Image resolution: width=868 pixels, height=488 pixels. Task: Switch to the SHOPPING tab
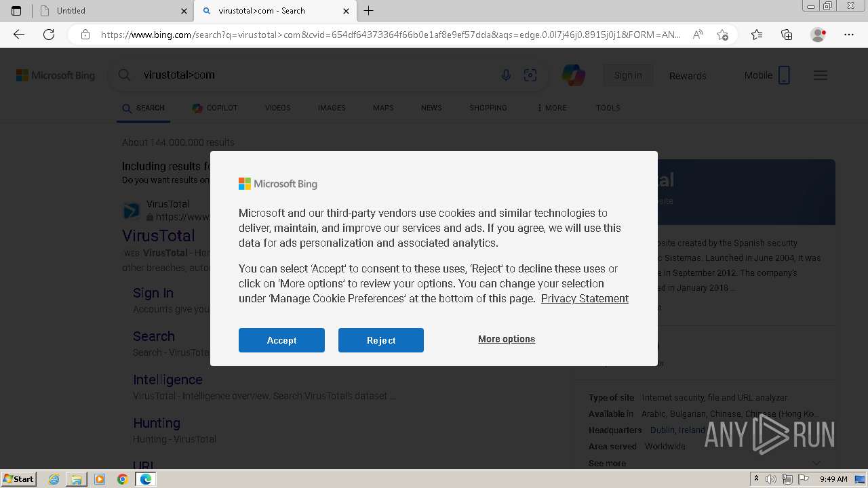(488, 108)
